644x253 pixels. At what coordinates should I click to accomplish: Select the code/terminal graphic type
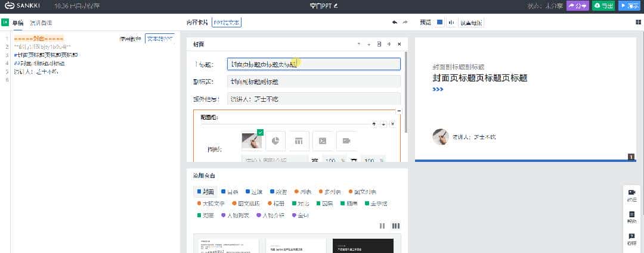323,140
